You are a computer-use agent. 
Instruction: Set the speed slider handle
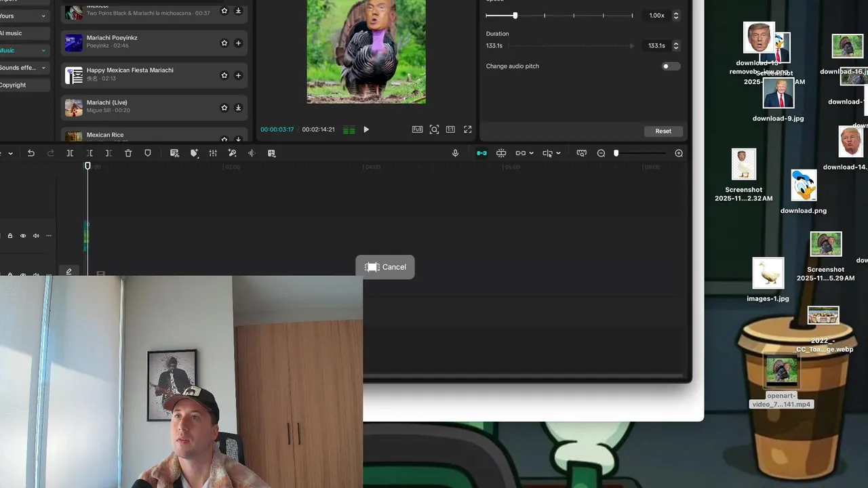[x=515, y=15]
